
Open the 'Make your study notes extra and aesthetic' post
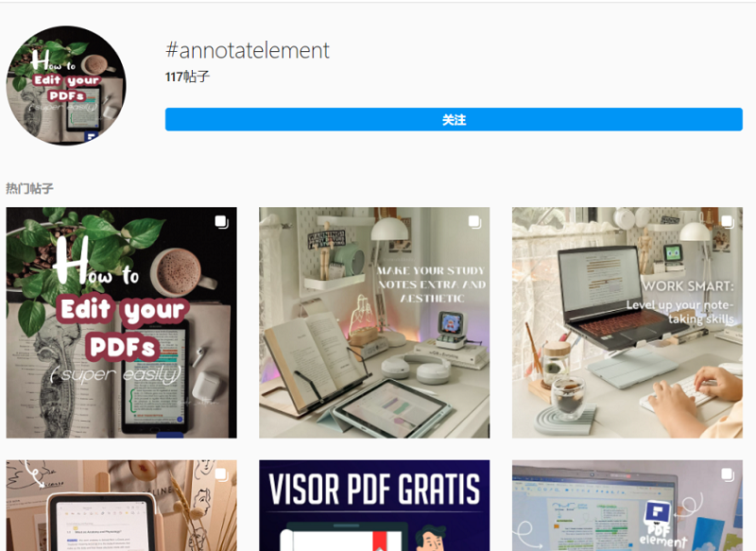374,322
